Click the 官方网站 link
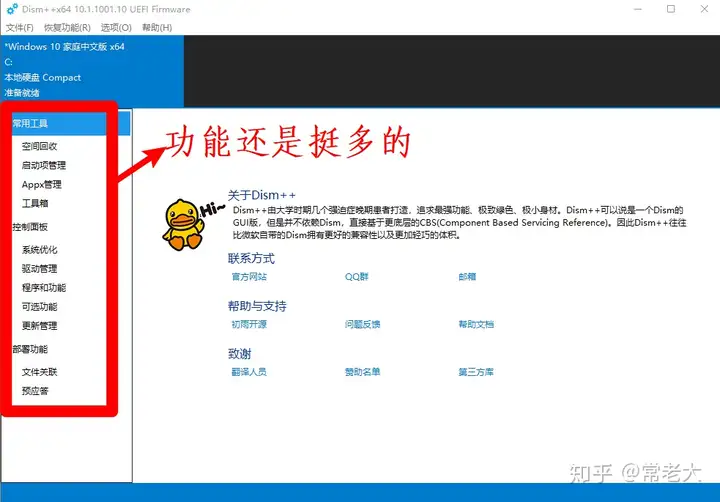Image resolution: width=720 pixels, height=502 pixels. click(x=249, y=276)
